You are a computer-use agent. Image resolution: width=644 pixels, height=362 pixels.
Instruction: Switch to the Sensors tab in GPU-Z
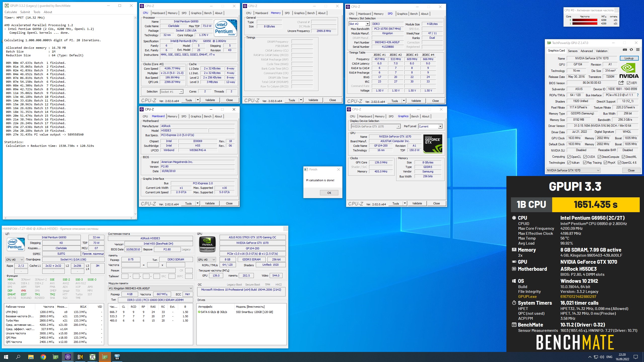click(573, 51)
